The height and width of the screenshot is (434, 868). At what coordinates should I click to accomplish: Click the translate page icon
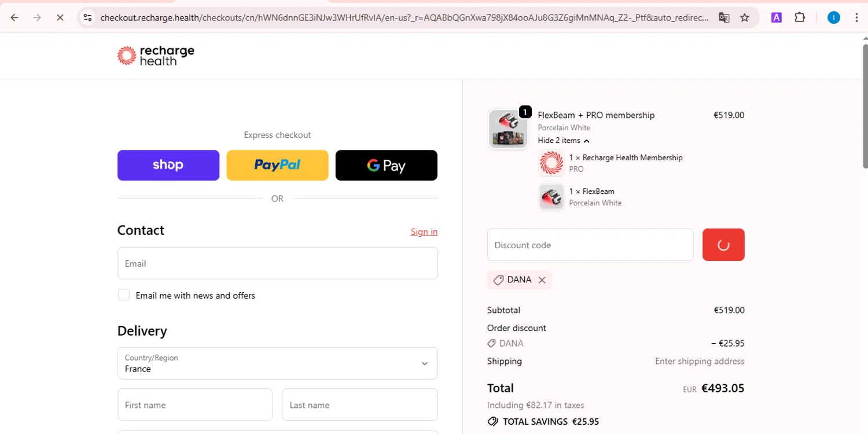tap(724, 17)
